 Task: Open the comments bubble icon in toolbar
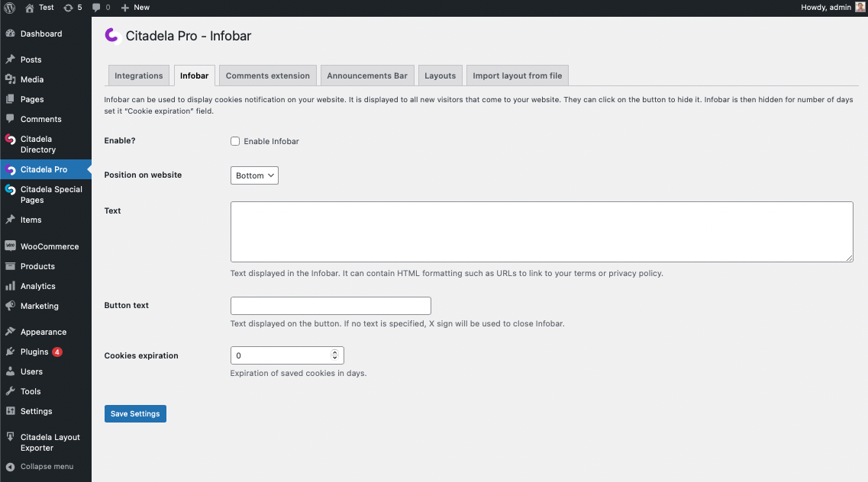(x=100, y=8)
